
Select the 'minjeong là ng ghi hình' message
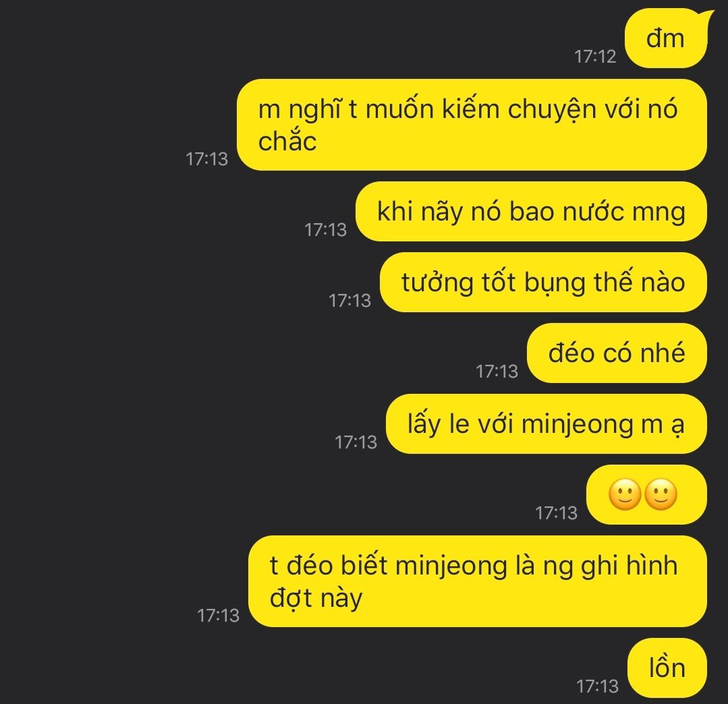[477, 581]
